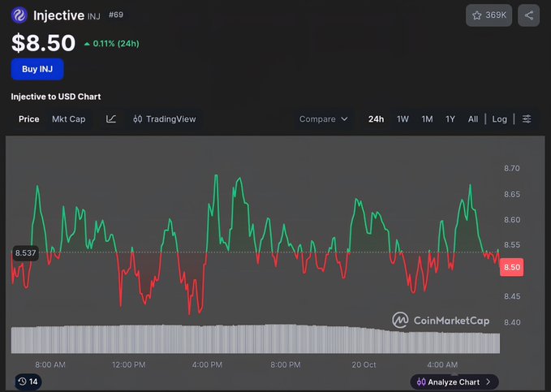Select the Price tab
The height and width of the screenshot is (392, 551).
pos(29,119)
